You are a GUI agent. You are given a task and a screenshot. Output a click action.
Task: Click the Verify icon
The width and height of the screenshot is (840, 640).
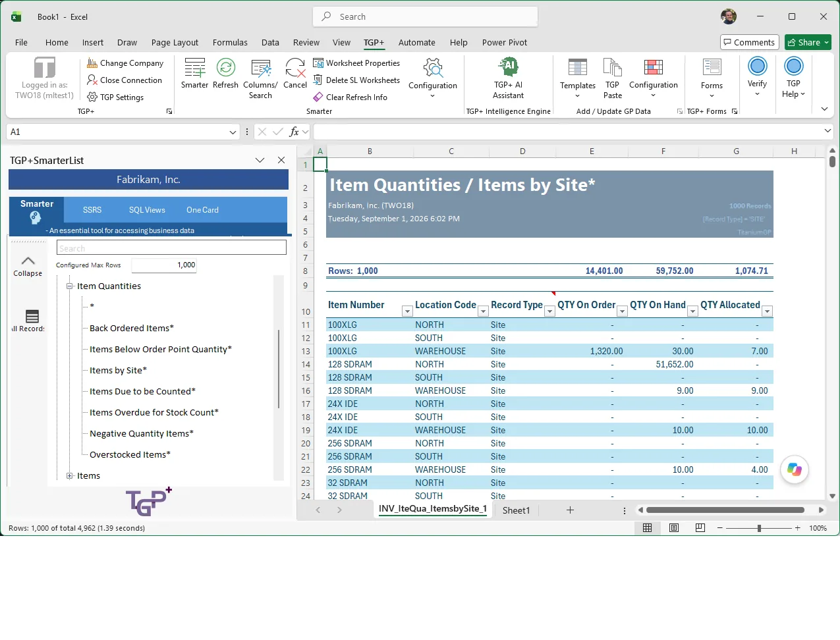tap(758, 66)
